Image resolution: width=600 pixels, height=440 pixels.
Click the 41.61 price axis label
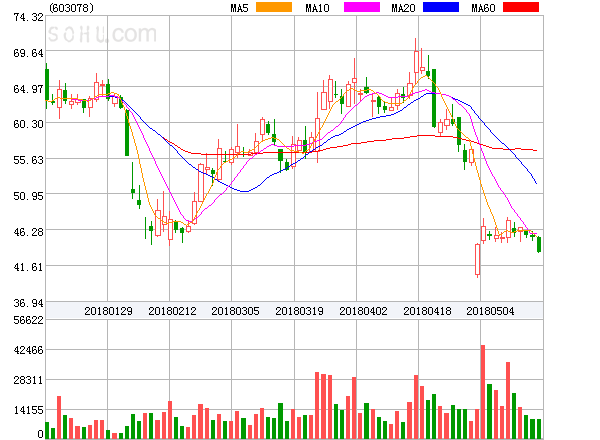[28, 267]
